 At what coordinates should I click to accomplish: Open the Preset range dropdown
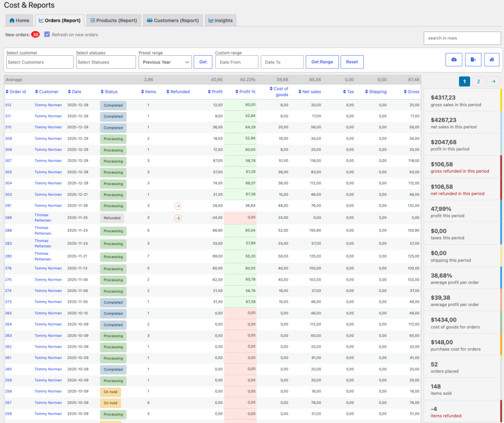point(165,62)
